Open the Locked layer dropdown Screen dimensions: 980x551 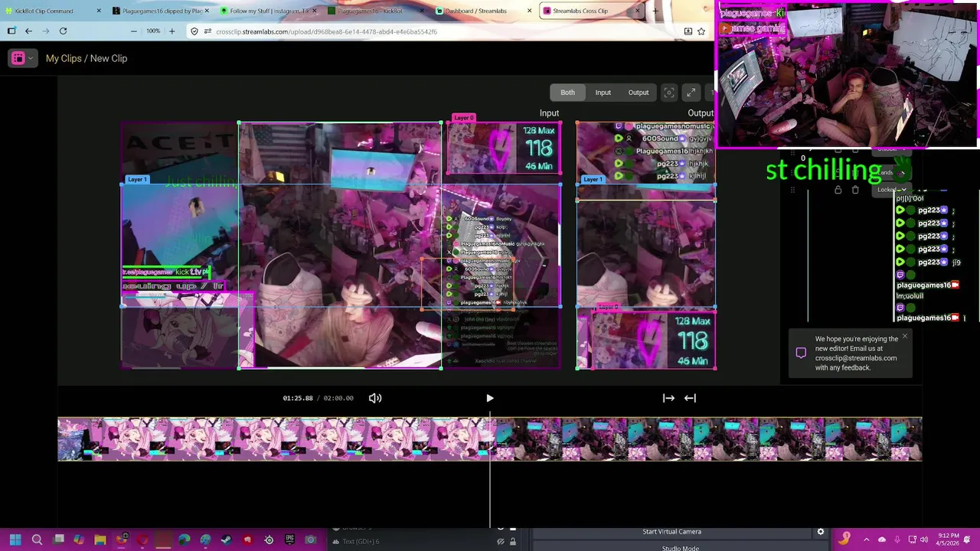coord(892,190)
